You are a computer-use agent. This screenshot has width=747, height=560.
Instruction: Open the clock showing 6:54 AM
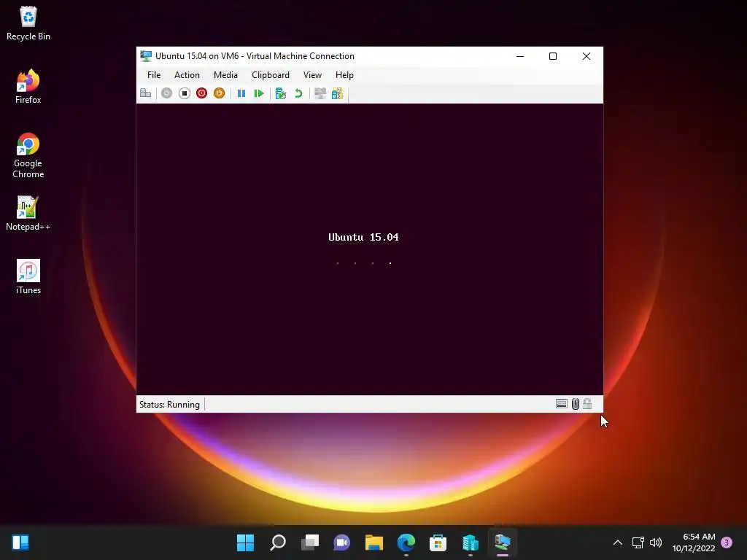(694, 542)
